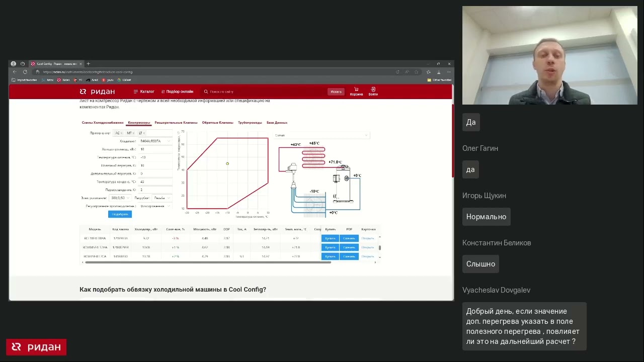Viewport: 644px width, 362px height.
Task: Click the Корзина cart icon
Action: [x=356, y=91]
